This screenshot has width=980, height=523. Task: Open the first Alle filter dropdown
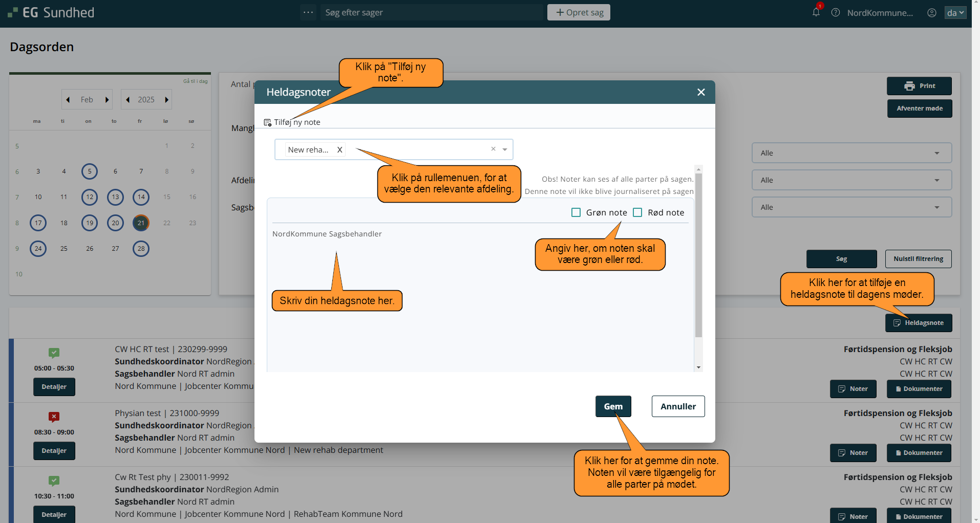(x=851, y=153)
